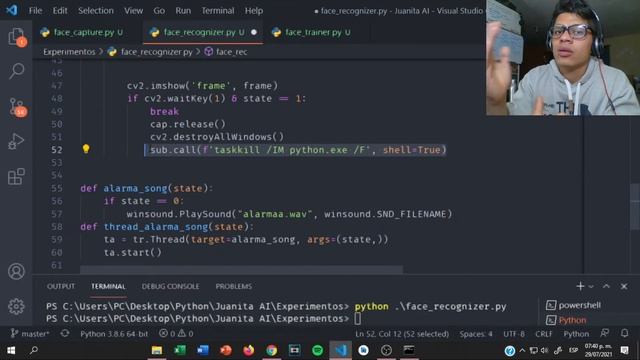Click the editor minimap scroll region

click(635, 207)
